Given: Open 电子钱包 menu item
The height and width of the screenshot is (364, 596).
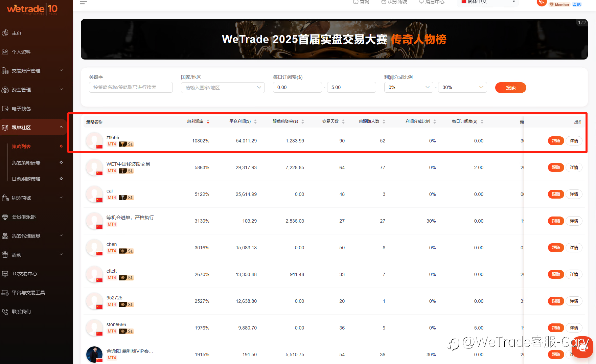Looking at the screenshot, I should tap(21, 109).
